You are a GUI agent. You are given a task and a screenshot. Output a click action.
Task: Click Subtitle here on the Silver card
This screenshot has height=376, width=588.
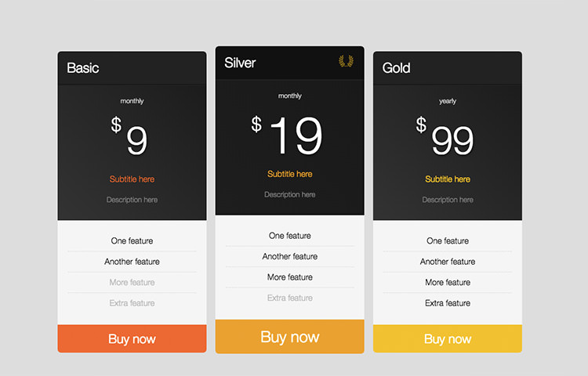pos(290,174)
